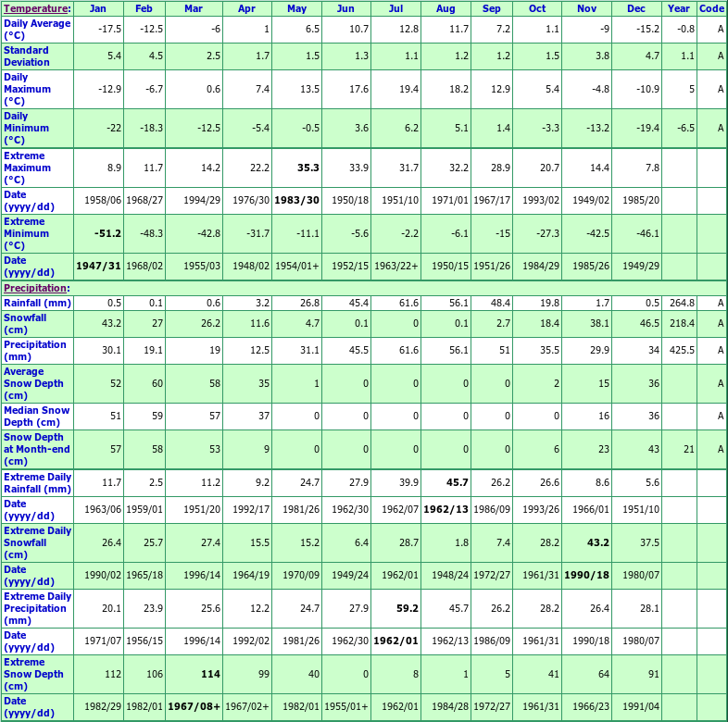Click the bold 1983/30 date cell

296,200
